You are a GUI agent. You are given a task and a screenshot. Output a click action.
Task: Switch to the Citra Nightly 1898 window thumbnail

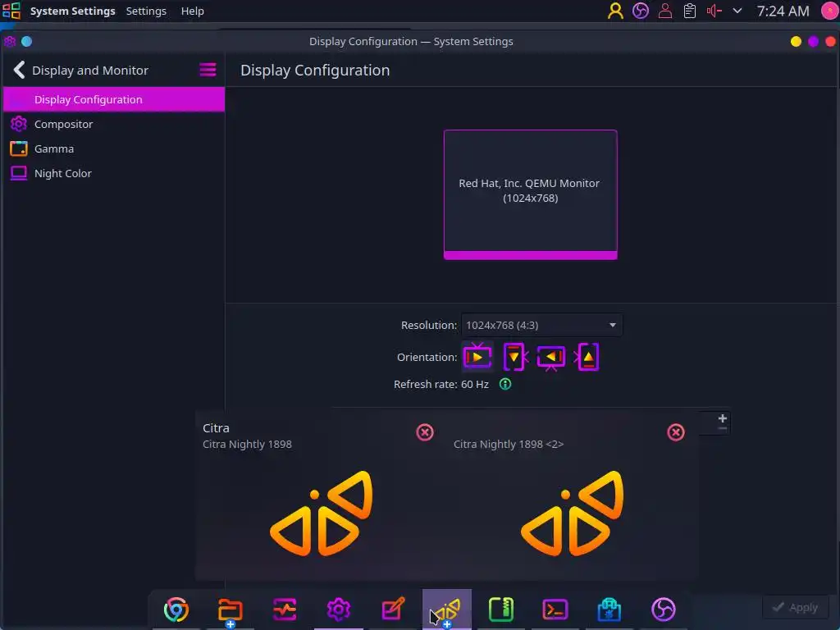point(322,514)
